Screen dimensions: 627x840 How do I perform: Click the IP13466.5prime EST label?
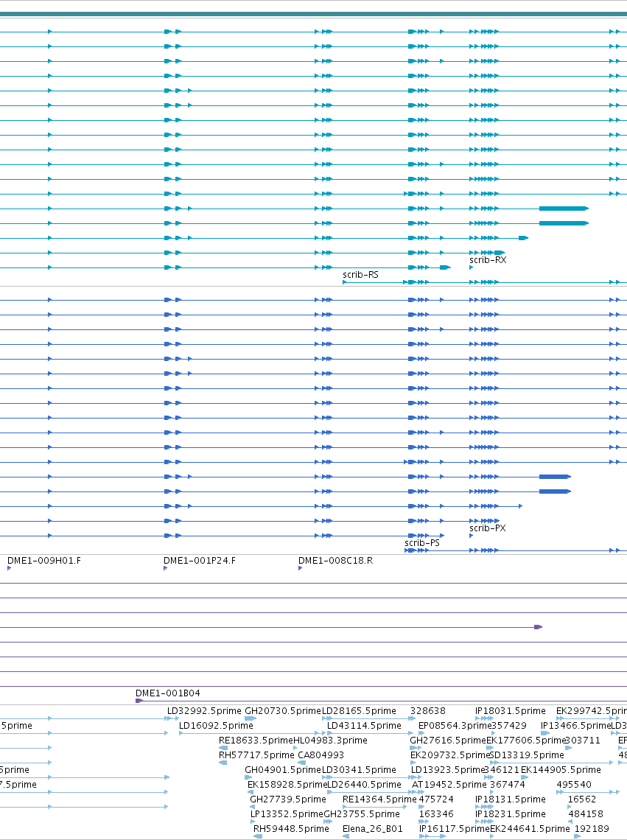click(x=575, y=726)
